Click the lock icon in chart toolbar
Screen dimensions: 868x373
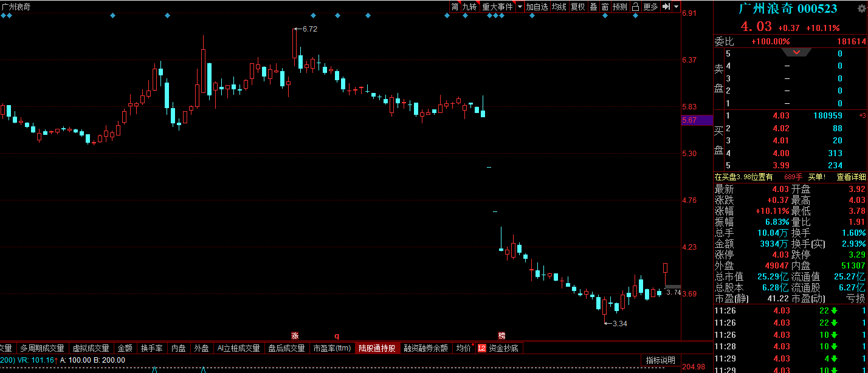click(x=635, y=7)
